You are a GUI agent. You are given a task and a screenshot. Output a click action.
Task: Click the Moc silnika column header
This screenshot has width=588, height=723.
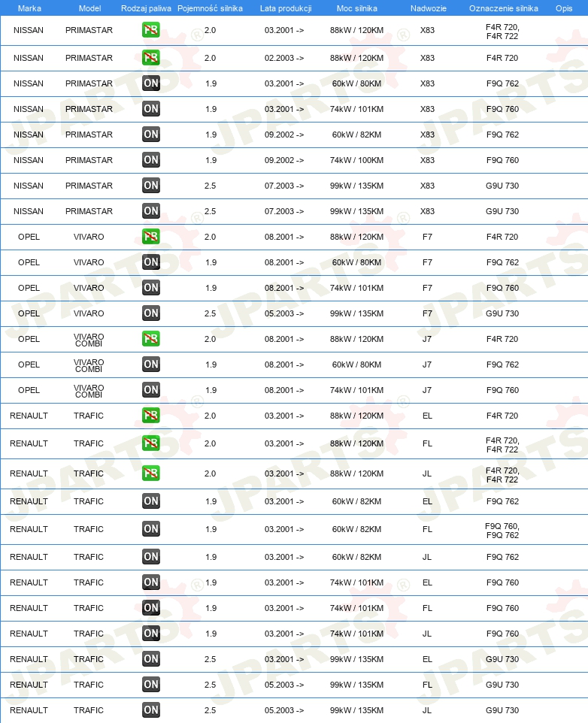(x=357, y=8)
